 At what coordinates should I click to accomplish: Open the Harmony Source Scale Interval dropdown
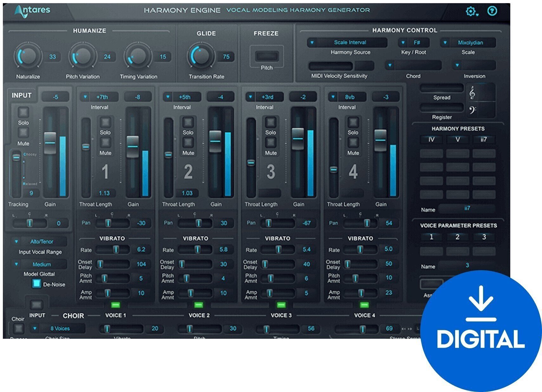click(351, 42)
